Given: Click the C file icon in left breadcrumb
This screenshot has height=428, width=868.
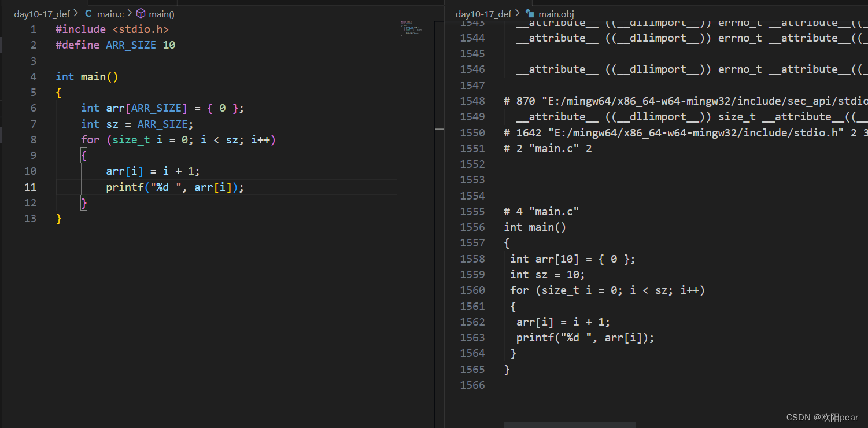Looking at the screenshot, I should point(88,14).
